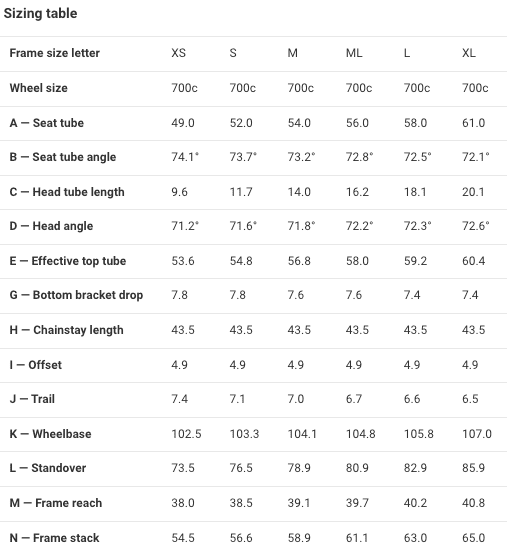This screenshot has height=553, width=507.
Task: Select the E — Effective top tube label
Action: [x=68, y=261]
